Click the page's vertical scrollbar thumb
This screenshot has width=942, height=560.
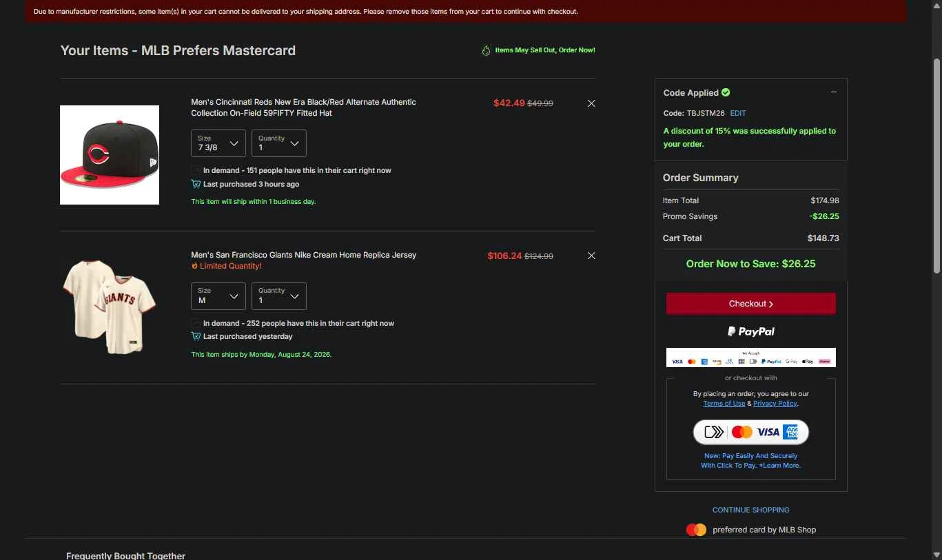click(937, 165)
